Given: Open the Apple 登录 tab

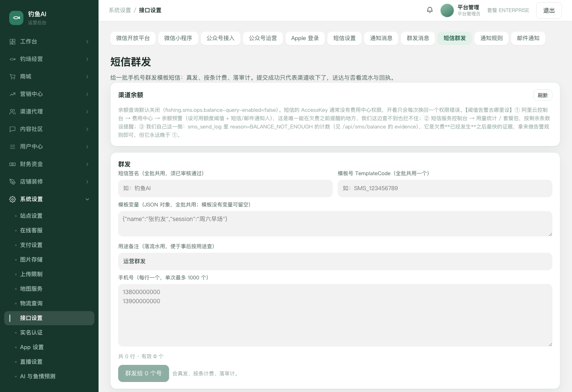Looking at the screenshot, I should (x=305, y=38).
